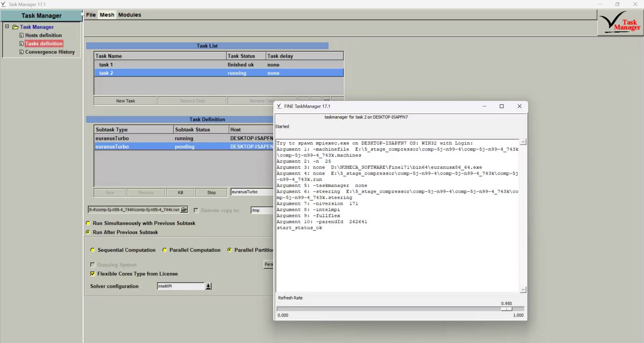Screen dimensions: 644x343
Task: Open the File menu
Action: (91, 15)
